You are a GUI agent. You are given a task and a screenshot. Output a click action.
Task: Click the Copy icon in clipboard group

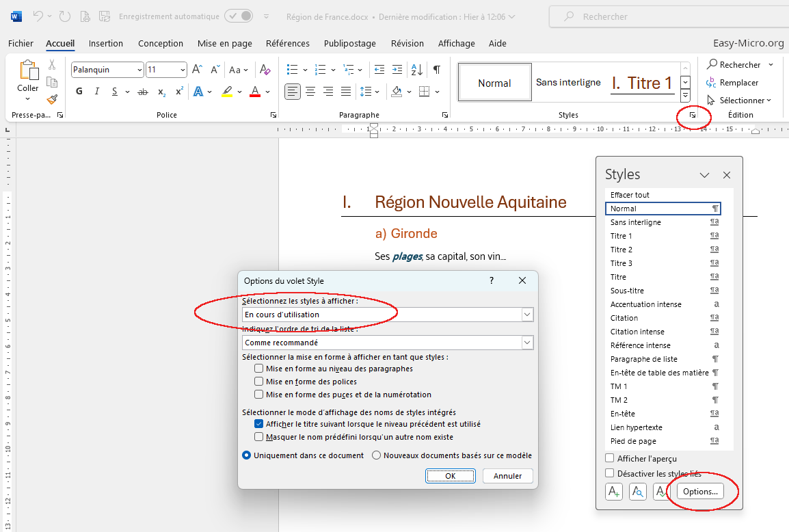[52, 82]
